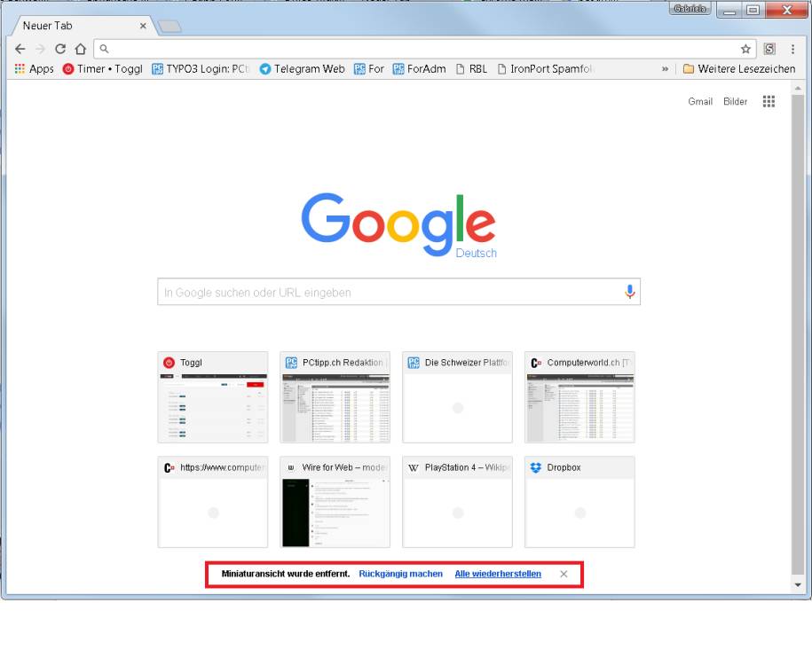
Task: Click Alle wiederherstellen link
Action: point(498,574)
